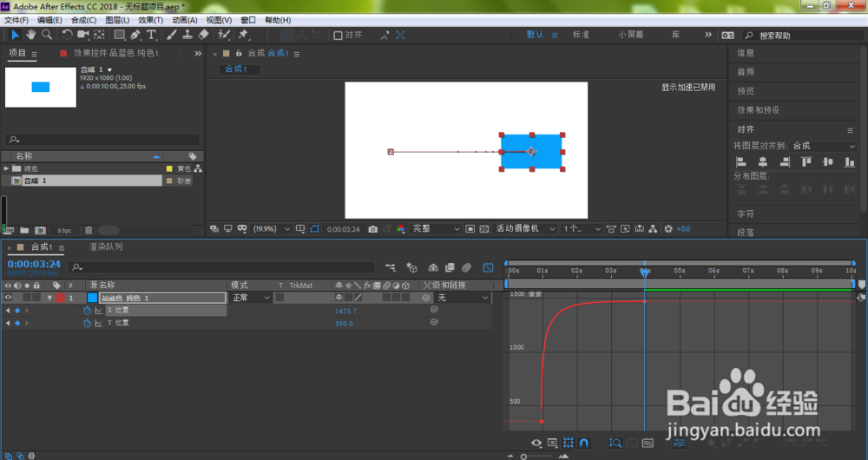
Task: Select the Selection arrow tool
Action: point(15,35)
